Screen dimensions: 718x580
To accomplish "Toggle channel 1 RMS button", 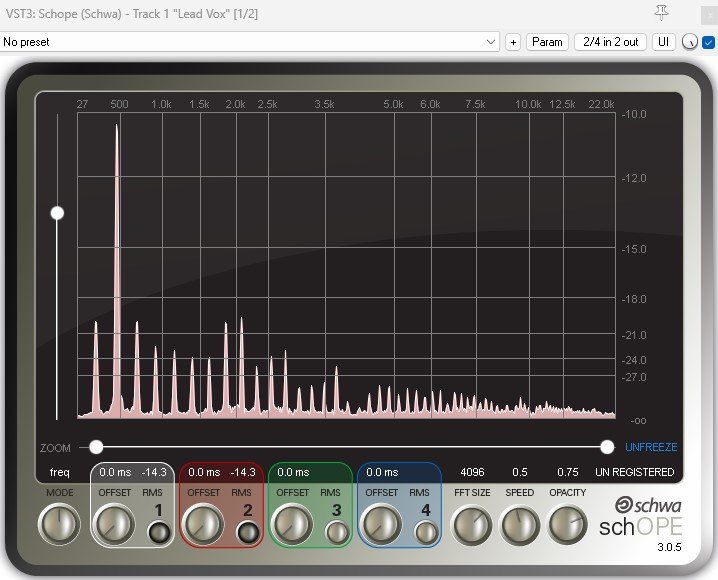I will [x=156, y=533].
